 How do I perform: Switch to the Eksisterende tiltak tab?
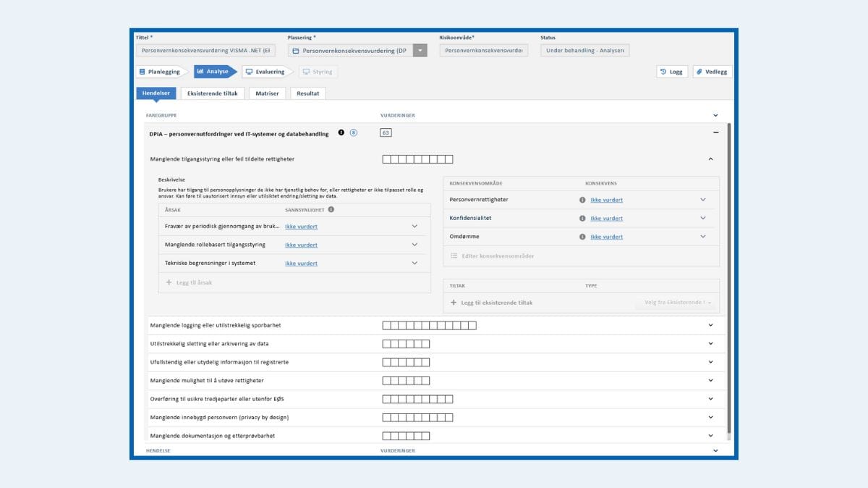pyautogui.click(x=211, y=93)
